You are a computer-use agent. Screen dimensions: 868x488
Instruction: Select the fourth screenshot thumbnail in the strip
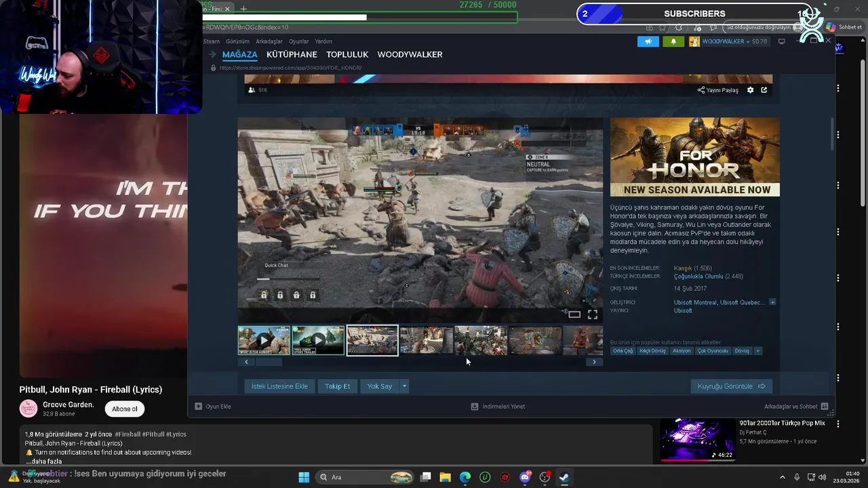click(427, 340)
